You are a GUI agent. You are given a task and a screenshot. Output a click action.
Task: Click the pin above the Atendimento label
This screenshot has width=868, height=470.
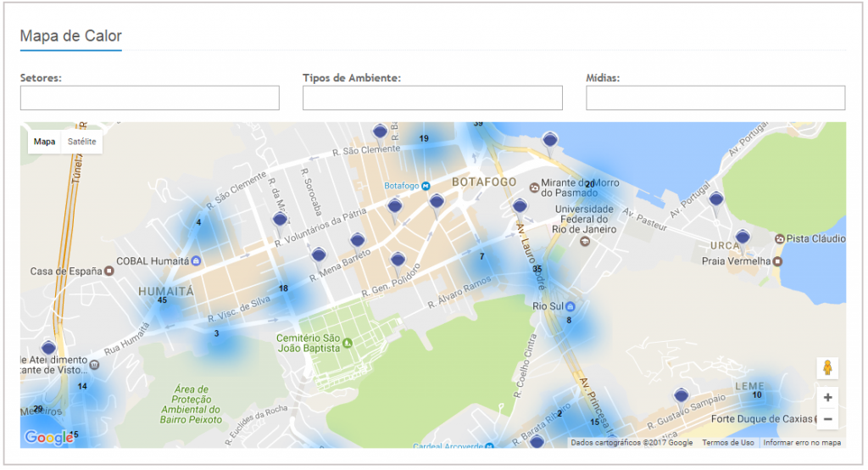(48, 350)
